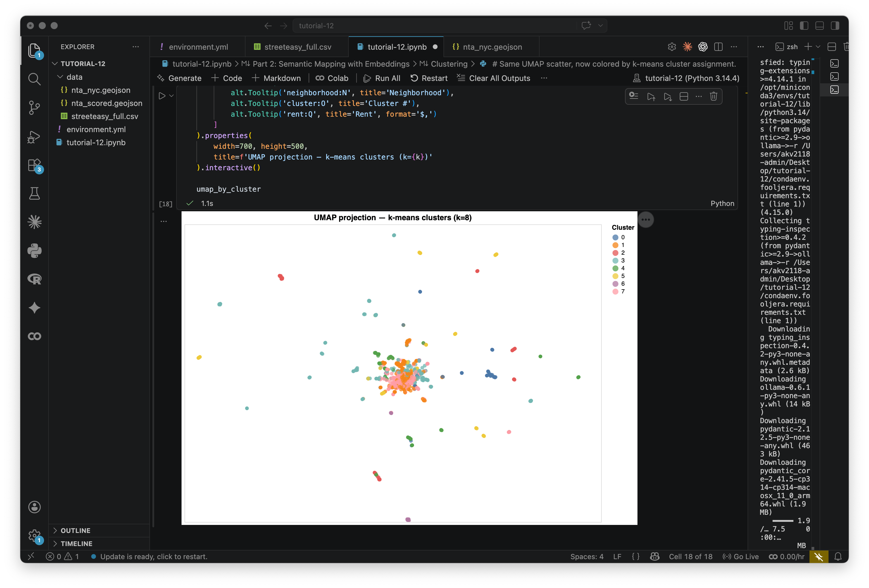The image size is (869, 588).
Task: Open run cell options dropdown arrow
Action: [172, 96]
